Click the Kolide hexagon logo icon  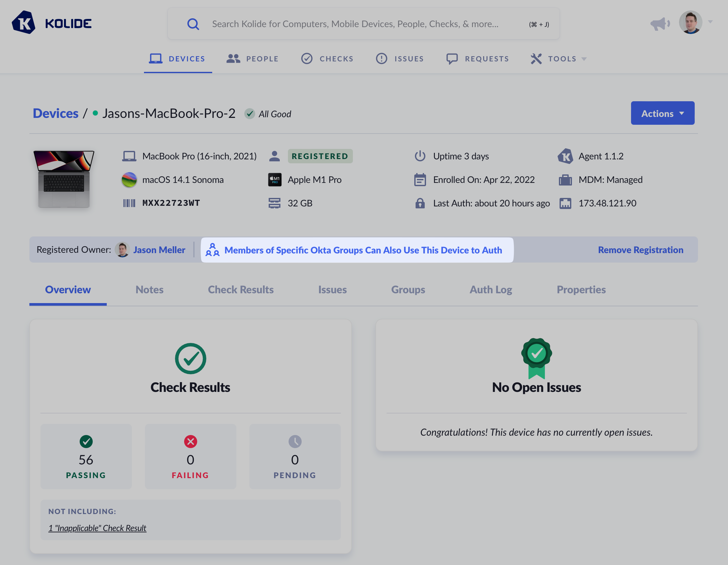point(23,23)
